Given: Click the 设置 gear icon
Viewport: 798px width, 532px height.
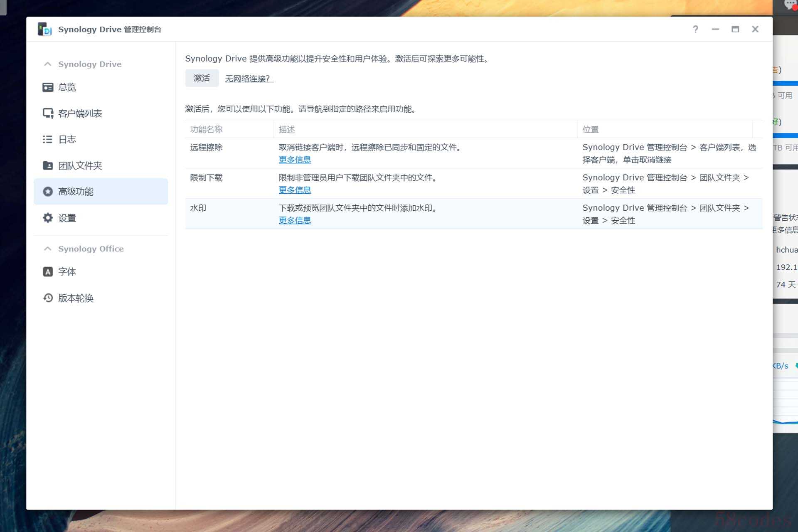Looking at the screenshot, I should click(x=48, y=218).
